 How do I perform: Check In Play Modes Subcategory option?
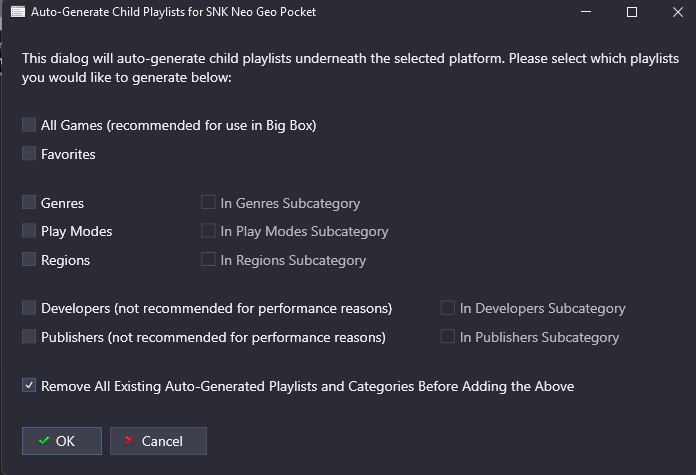pos(208,231)
